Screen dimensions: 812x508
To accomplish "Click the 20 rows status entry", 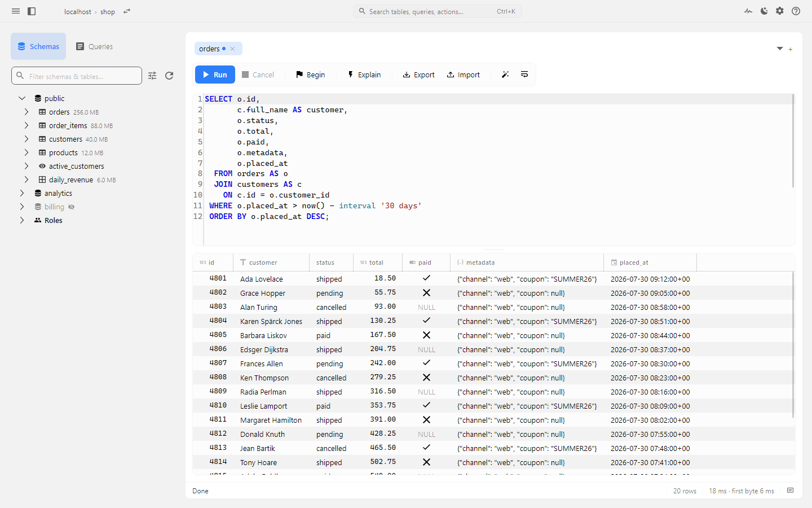I will 685,491.
